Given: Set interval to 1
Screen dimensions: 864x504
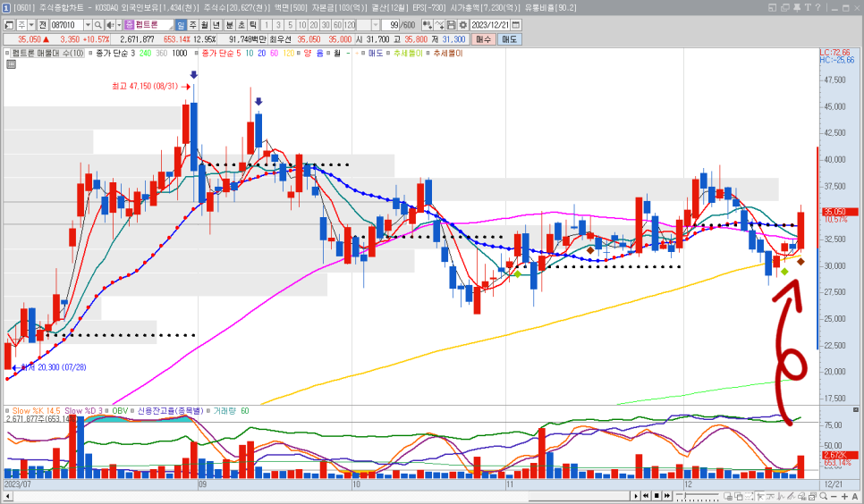Looking at the screenshot, I should 267,25.
